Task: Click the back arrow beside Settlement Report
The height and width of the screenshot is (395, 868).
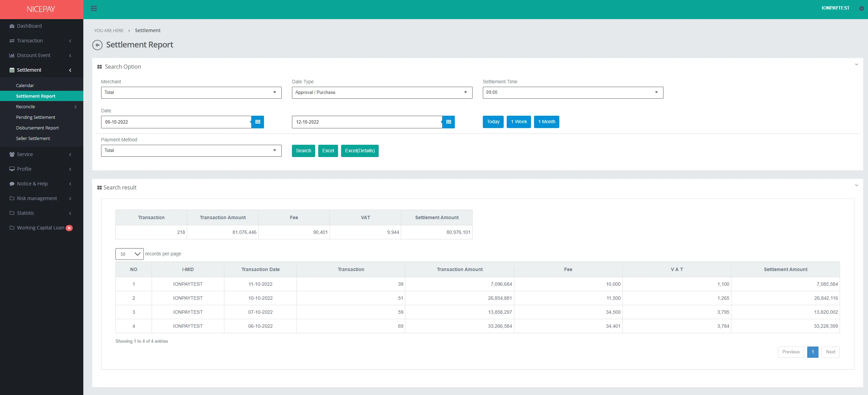Action: coord(97,45)
